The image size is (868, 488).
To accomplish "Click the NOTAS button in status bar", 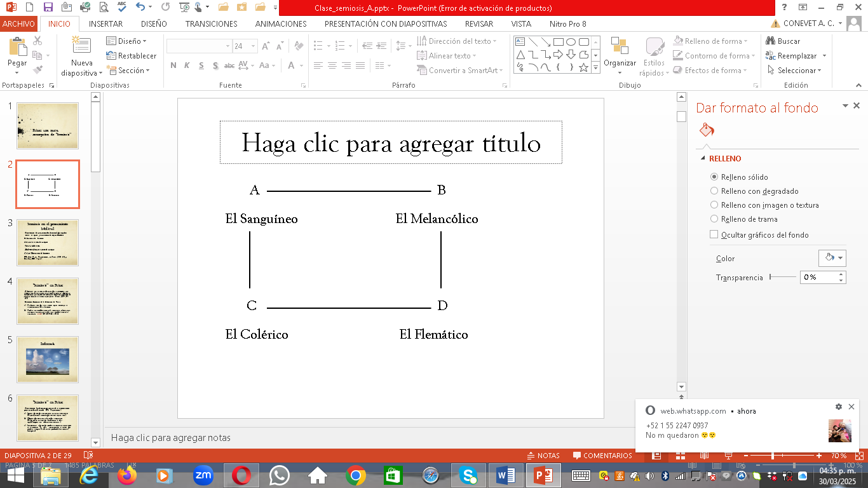I will pos(543,456).
